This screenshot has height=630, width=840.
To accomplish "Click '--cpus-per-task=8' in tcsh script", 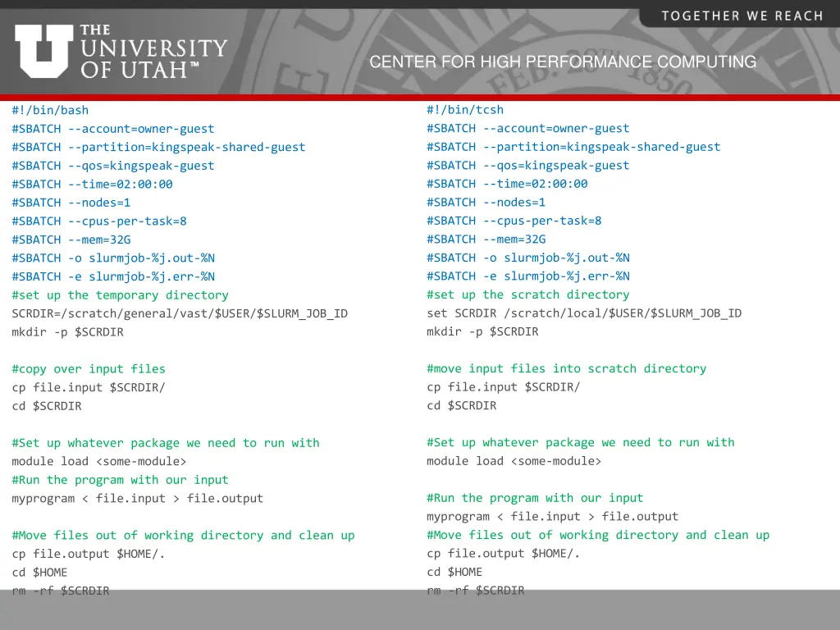I will tap(514, 221).
